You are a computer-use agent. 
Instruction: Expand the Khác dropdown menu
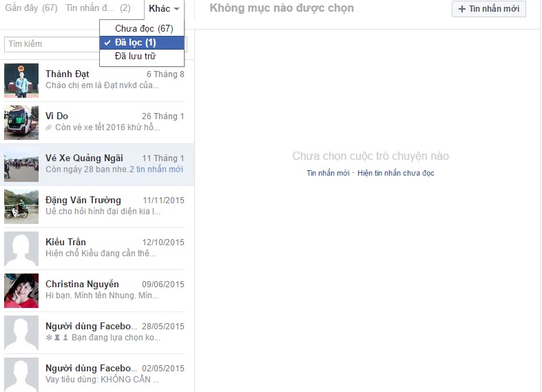click(164, 9)
